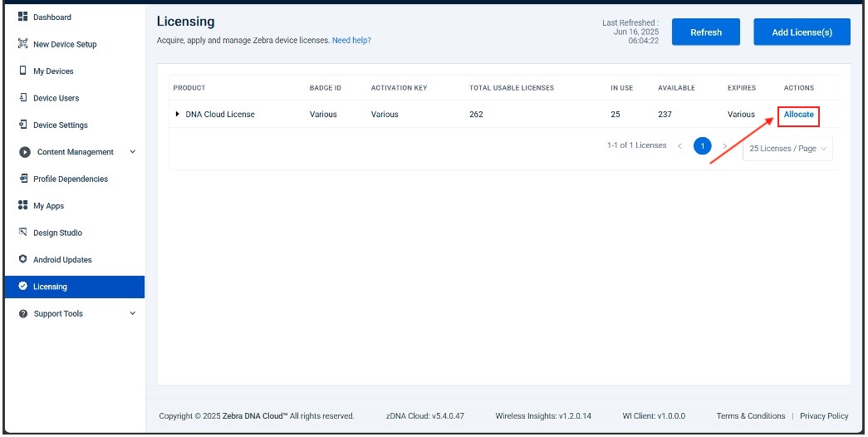Screen dimensions: 868x437
Task: Click the Device Settings icon
Action: point(22,125)
